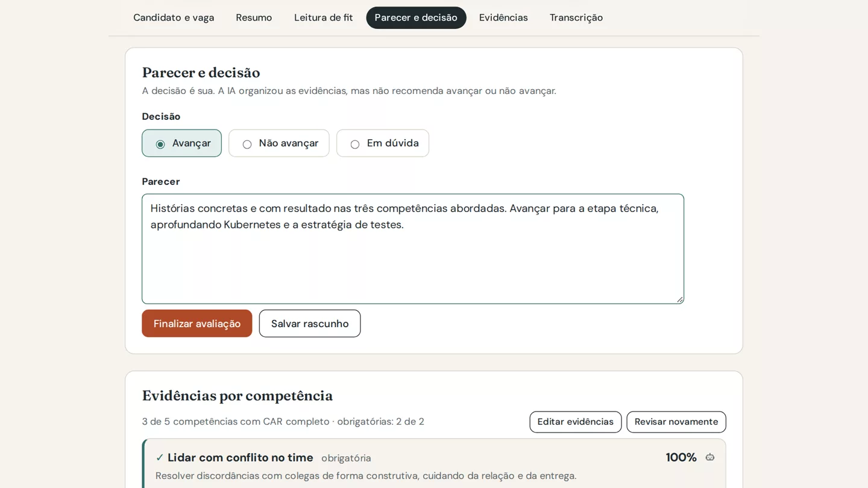The height and width of the screenshot is (488, 868).
Task: Click the Parecer textarea resize handle
Action: click(x=679, y=299)
